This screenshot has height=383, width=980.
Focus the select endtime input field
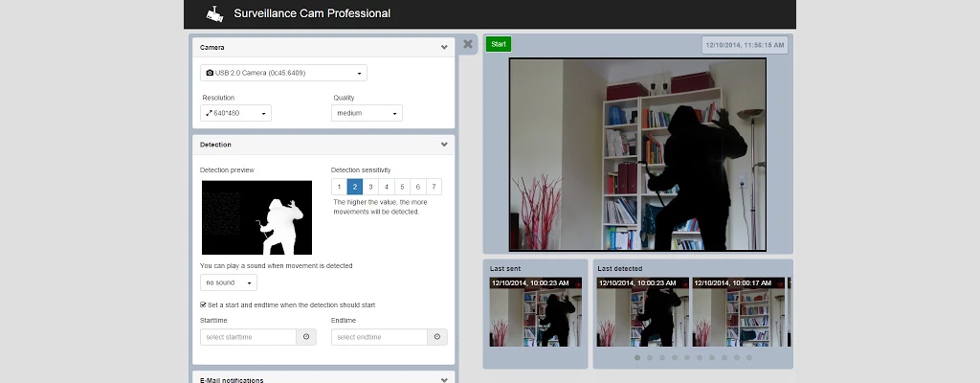click(x=379, y=337)
